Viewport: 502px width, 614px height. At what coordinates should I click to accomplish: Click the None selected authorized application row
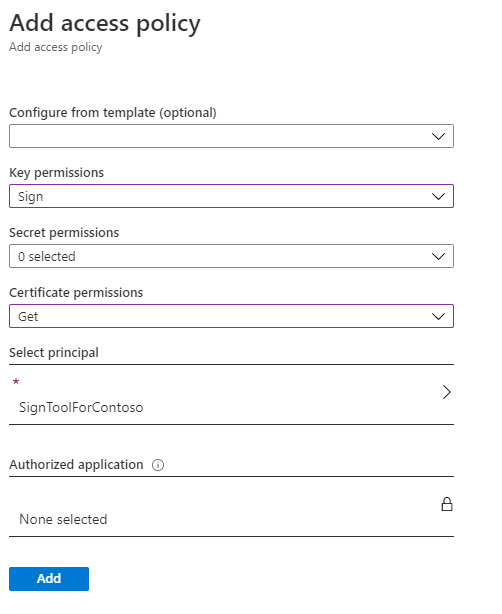point(231,507)
